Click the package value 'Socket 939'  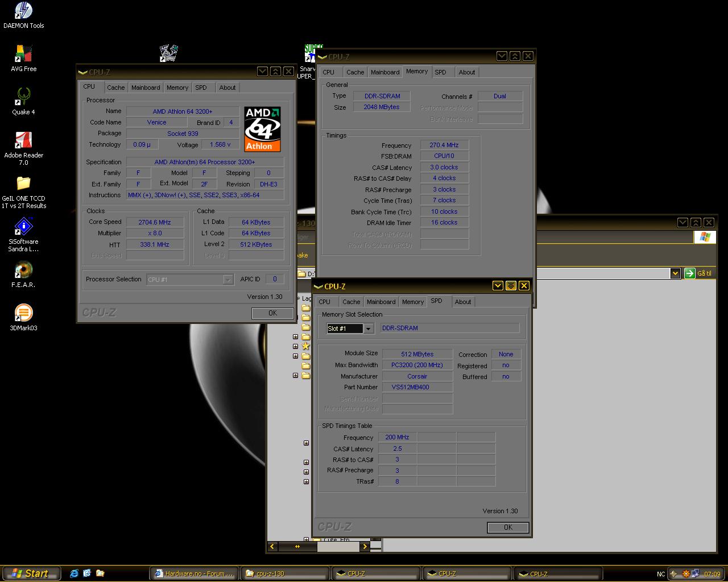coord(183,134)
